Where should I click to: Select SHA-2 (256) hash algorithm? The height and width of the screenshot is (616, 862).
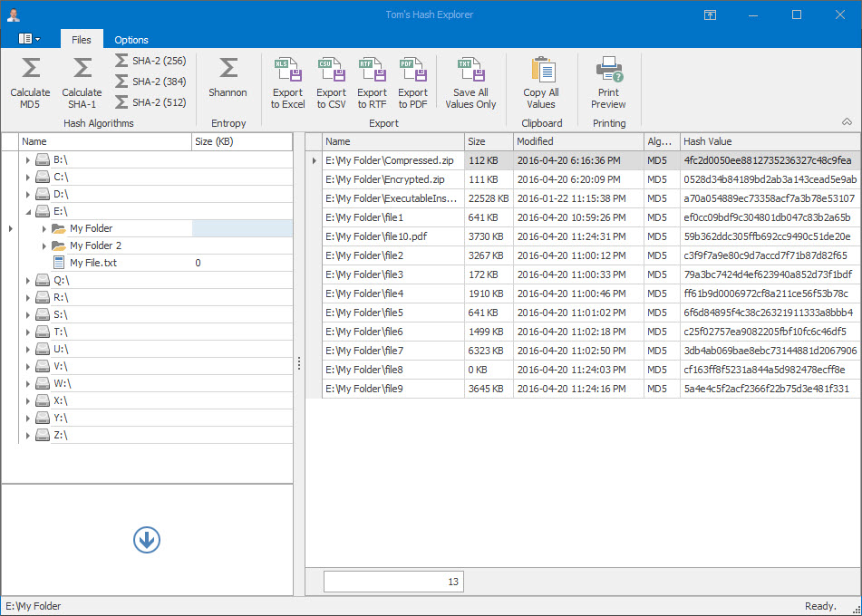pyautogui.click(x=150, y=61)
